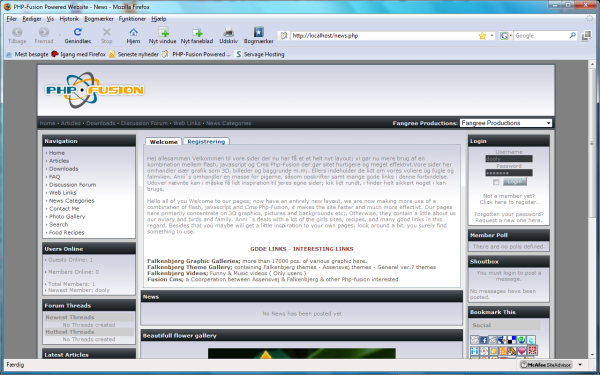Image resolution: width=600 pixels, height=375 pixels.
Task: Open the search engine selector dropdown
Action: click(x=505, y=36)
